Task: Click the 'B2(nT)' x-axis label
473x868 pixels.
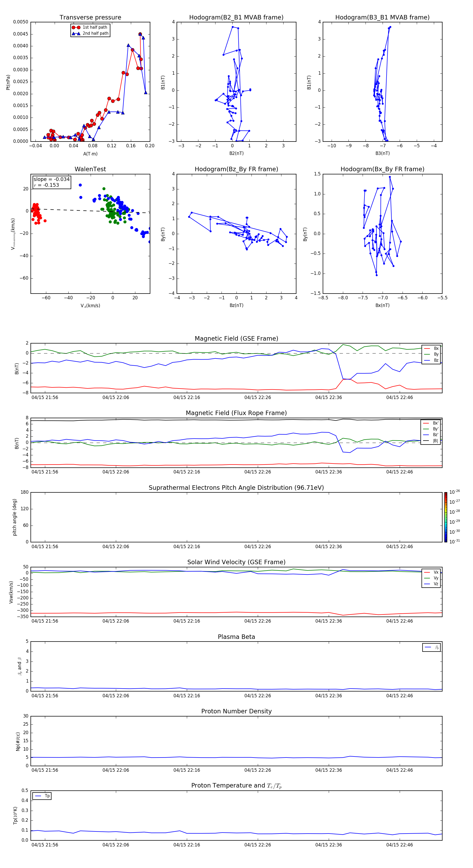Action: tap(236, 153)
